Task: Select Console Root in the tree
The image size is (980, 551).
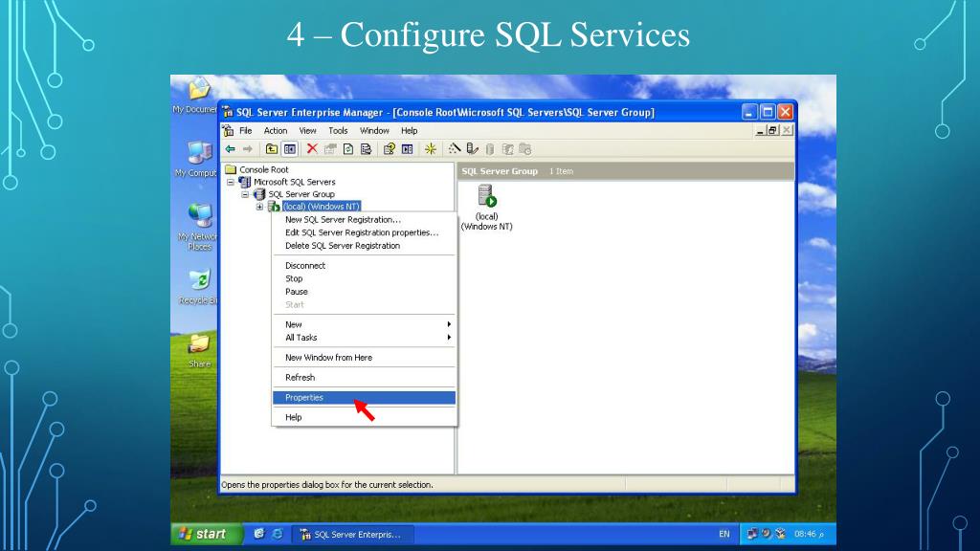Action: (x=264, y=169)
